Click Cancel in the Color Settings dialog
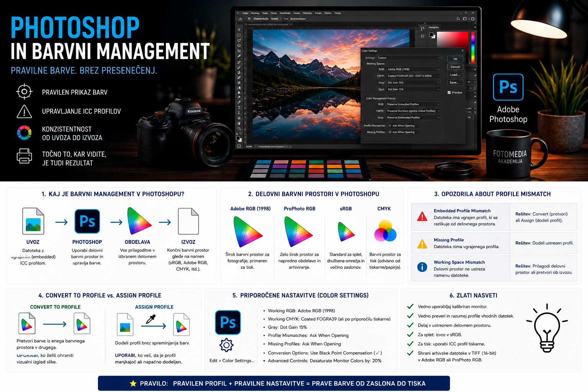The width and height of the screenshot is (588, 392). [x=455, y=67]
